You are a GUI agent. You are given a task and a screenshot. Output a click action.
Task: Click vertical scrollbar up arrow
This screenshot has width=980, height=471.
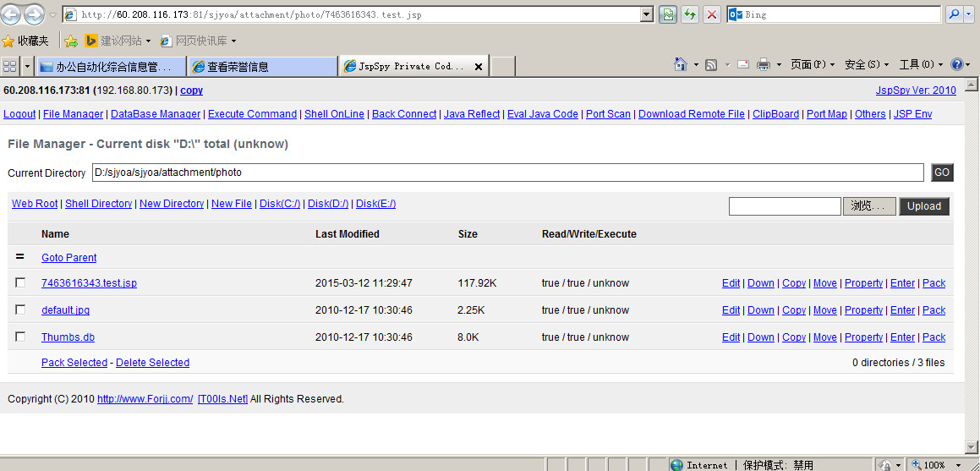click(971, 85)
